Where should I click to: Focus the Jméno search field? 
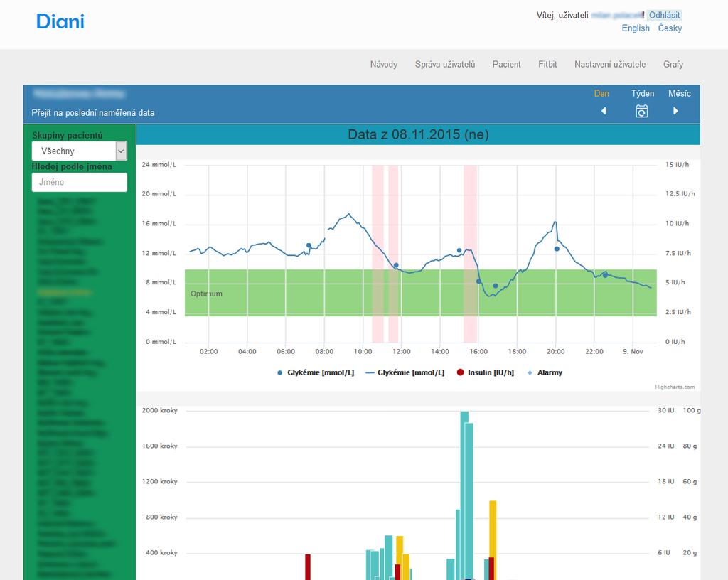[80, 182]
